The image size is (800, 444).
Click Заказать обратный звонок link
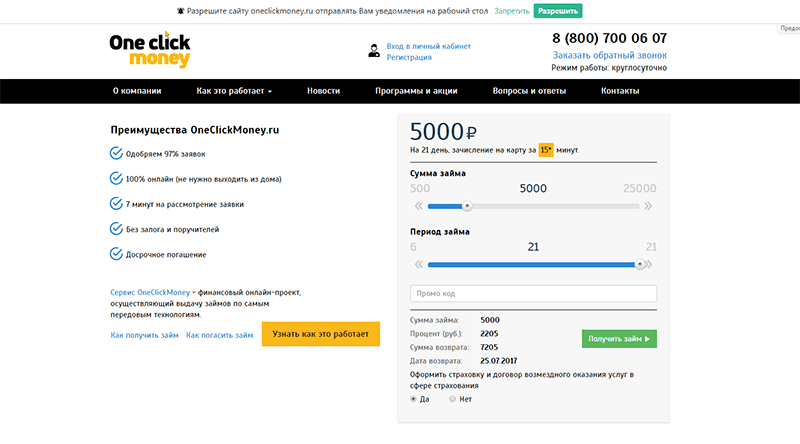[x=610, y=55]
